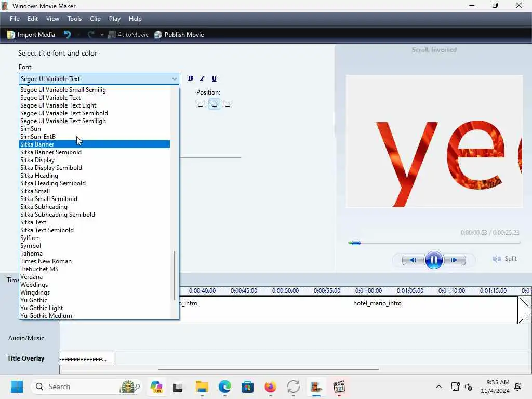Click the transition arrow at clip end
The width and height of the screenshot is (532, 399).
click(525, 310)
